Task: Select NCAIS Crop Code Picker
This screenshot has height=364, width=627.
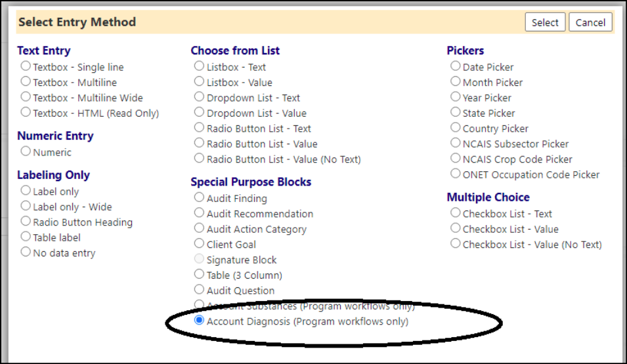Action: [x=456, y=158]
